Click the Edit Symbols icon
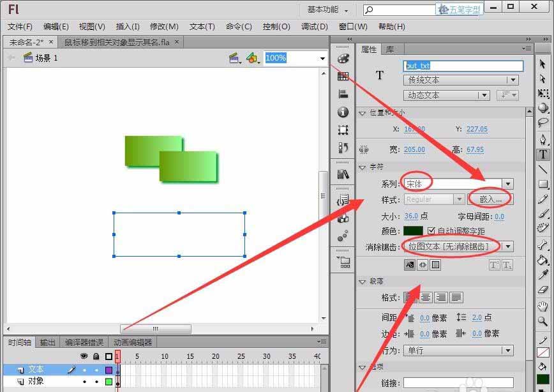This screenshot has width=554, height=392. pos(253,58)
